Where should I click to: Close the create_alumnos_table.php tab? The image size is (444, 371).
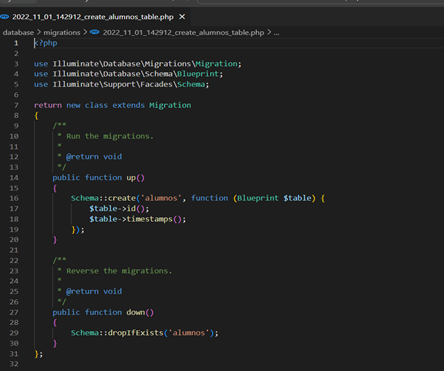tap(182, 17)
